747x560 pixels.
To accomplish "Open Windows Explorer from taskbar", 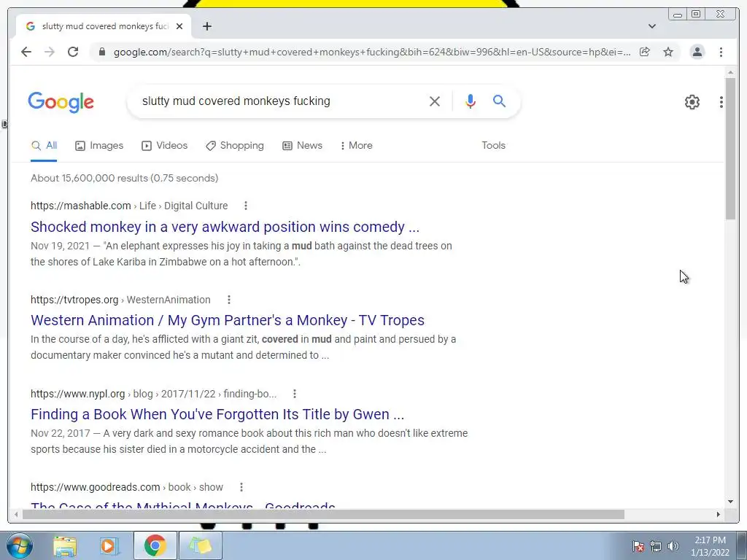I will pyautogui.click(x=65, y=545).
